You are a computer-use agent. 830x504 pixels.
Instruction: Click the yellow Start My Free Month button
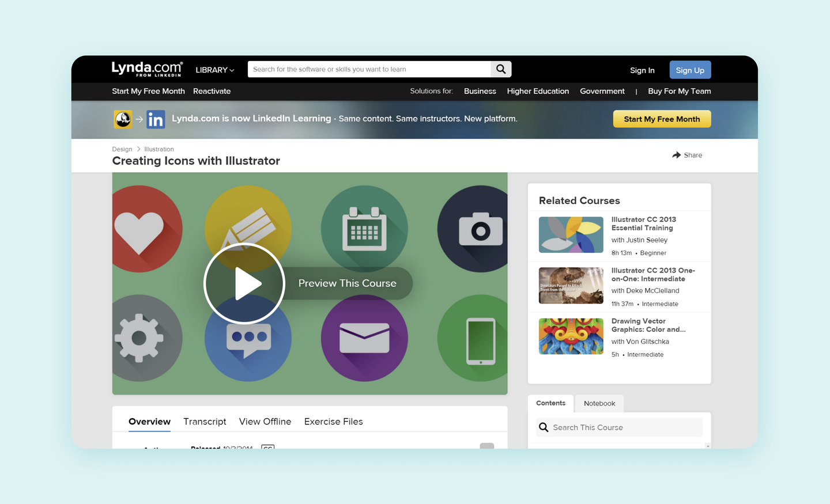(x=662, y=119)
